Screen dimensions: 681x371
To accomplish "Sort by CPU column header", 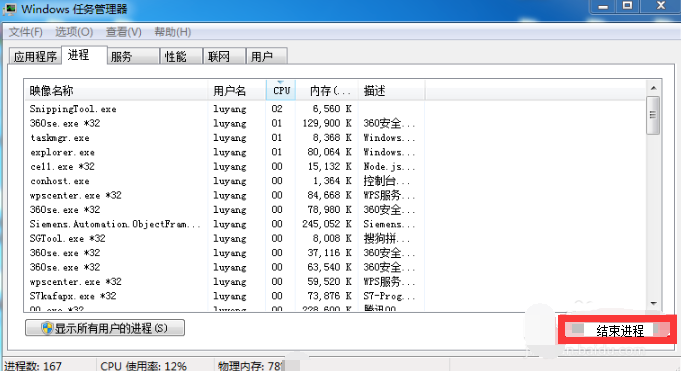I will pyautogui.click(x=281, y=90).
